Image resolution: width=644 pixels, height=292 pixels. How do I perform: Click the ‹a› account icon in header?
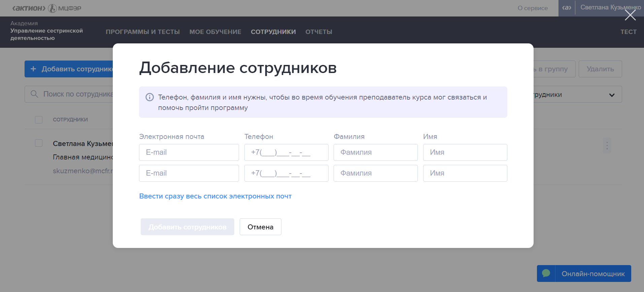click(567, 8)
